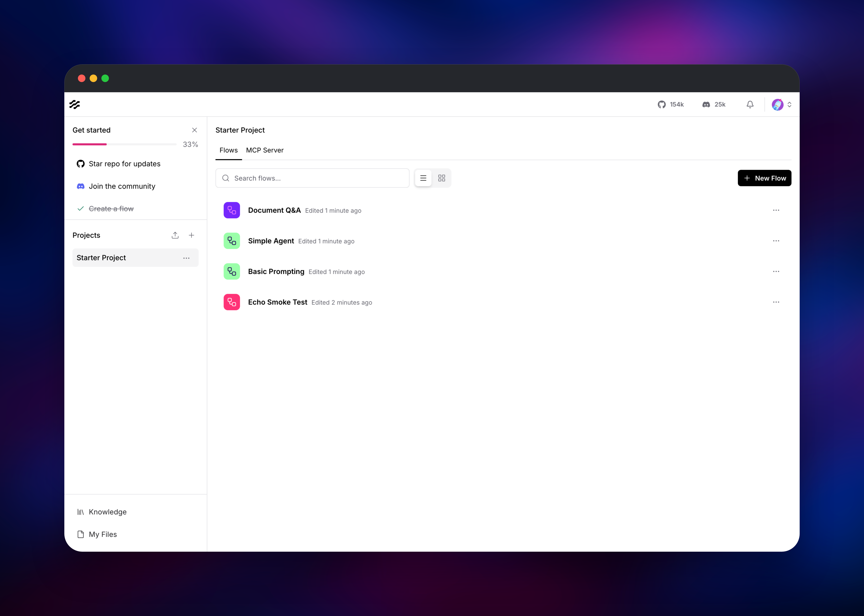
Task: Switch to list view
Action: (x=423, y=178)
